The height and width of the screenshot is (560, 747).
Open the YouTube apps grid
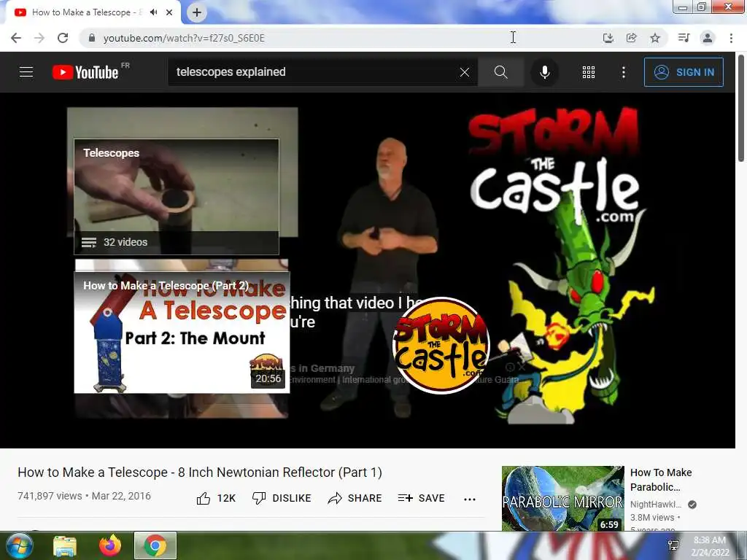pyautogui.click(x=589, y=72)
